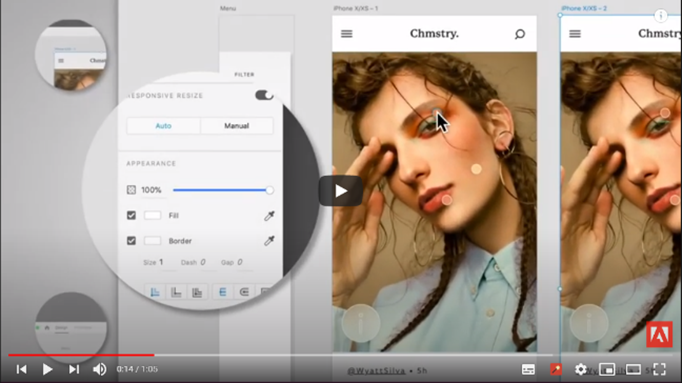Toggle subtitles captions button

(528, 370)
